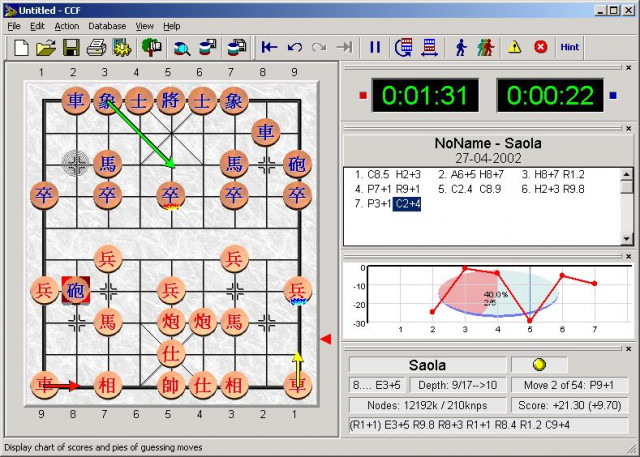Image resolution: width=640 pixels, height=457 pixels.
Task: Open the View menu
Action: pyautogui.click(x=144, y=26)
